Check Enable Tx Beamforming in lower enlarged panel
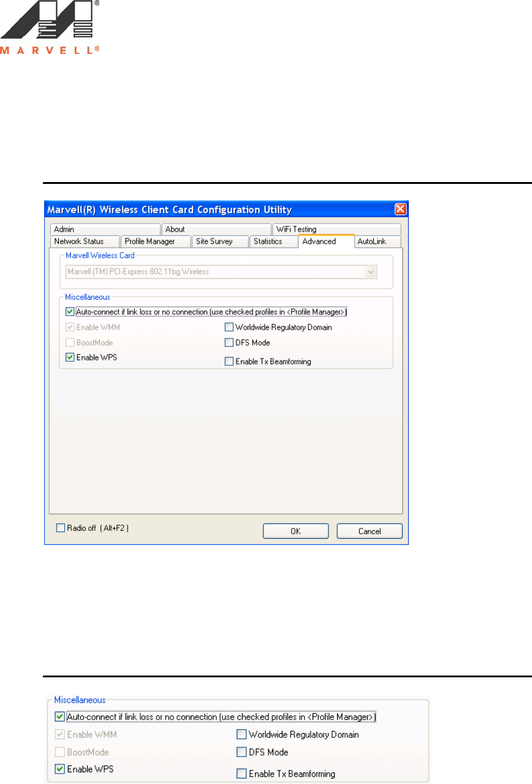The height and width of the screenshot is (784, 532). [x=241, y=774]
